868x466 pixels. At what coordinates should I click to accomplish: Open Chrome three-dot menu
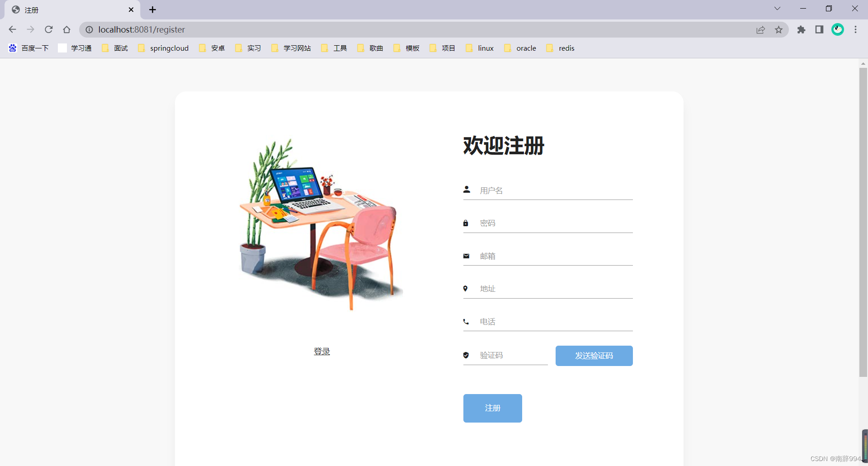855,29
